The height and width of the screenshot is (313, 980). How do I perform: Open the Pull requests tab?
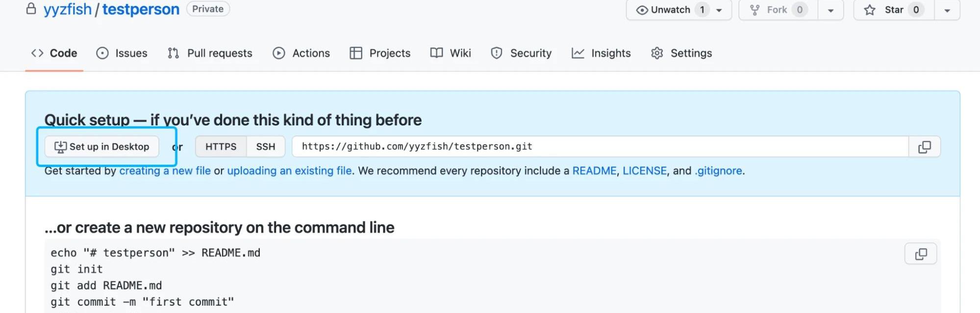pos(210,53)
